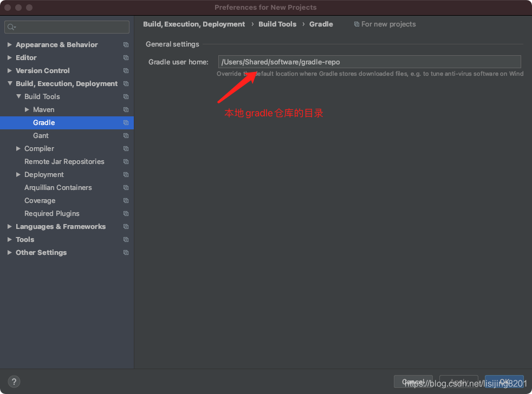Click the copy icon next to Compiler

(x=126, y=148)
